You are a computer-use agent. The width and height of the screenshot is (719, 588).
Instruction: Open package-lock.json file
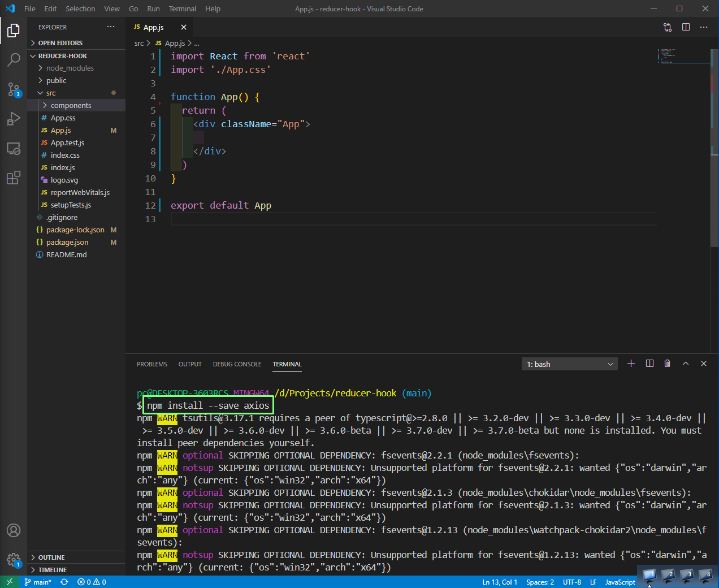76,230
